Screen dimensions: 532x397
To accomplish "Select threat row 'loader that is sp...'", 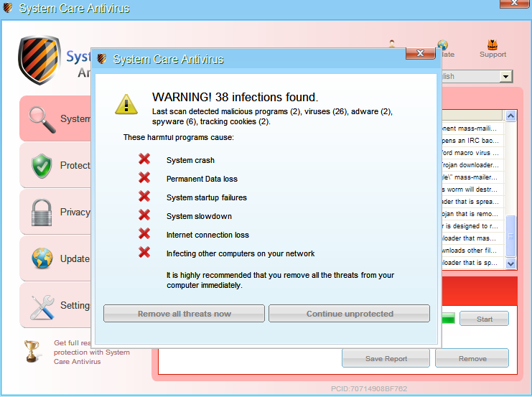I will click(472, 263).
